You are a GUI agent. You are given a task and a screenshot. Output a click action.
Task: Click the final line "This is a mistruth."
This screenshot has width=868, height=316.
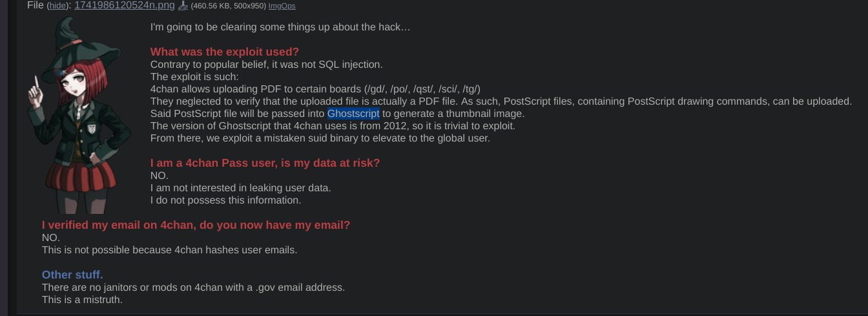coord(82,300)
